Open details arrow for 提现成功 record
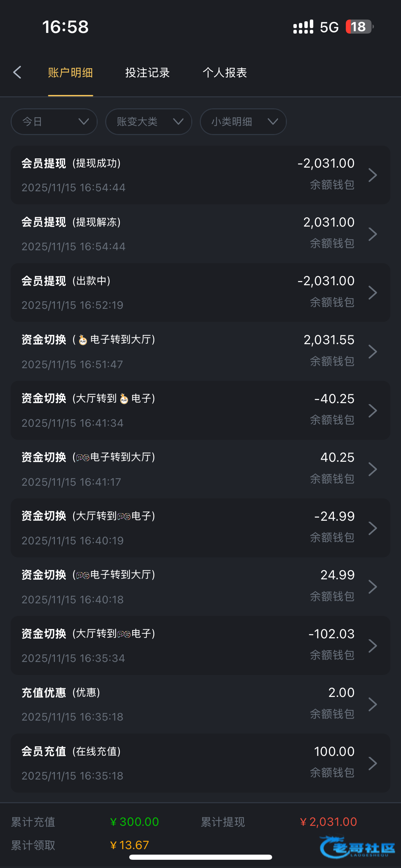The image size is (401, 868). coord(373,175)
